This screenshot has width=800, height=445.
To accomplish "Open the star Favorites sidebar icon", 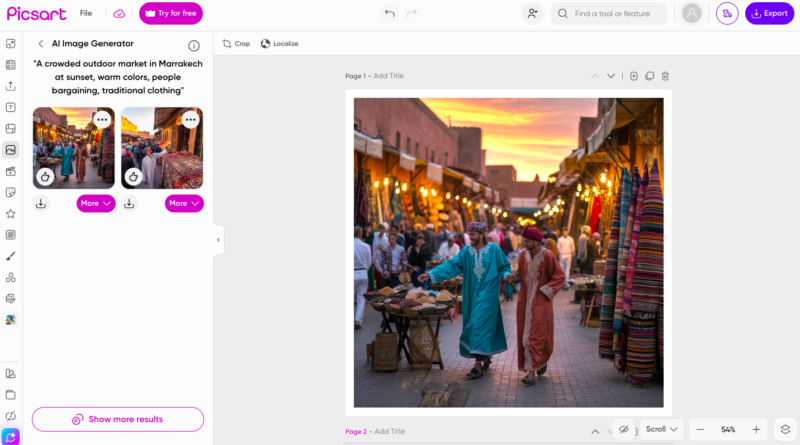I will (11, 214).
